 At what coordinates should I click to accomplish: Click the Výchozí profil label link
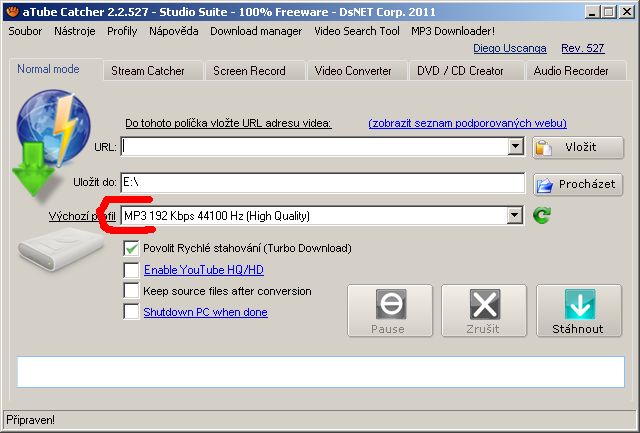(82, 216)
